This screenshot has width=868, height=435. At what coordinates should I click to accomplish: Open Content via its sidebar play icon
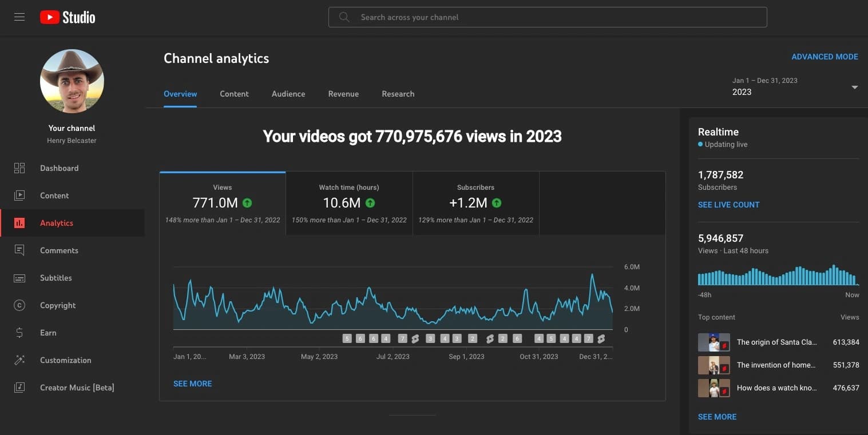click(19, 195)
